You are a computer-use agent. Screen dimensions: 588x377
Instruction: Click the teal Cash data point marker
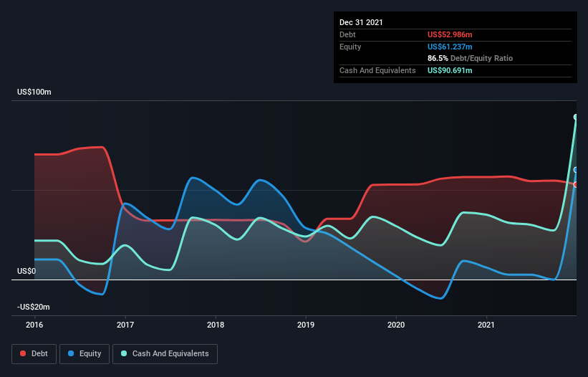point(576,117)
